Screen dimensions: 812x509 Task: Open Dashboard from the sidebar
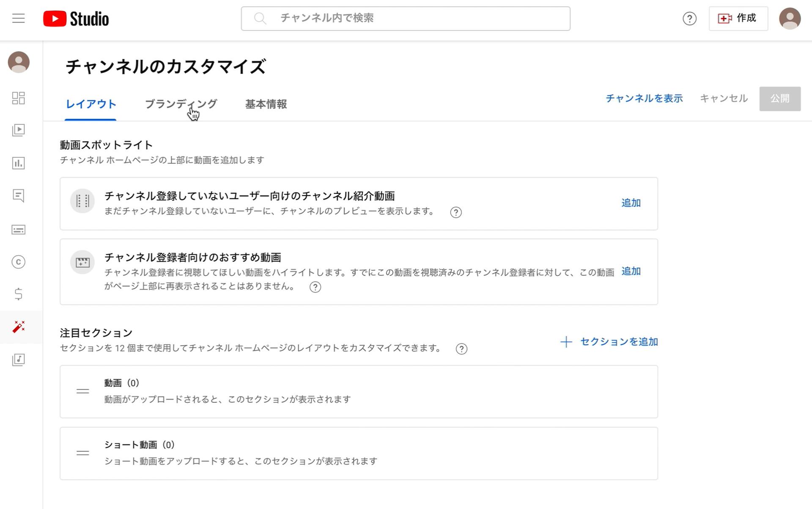click(18, 98)
